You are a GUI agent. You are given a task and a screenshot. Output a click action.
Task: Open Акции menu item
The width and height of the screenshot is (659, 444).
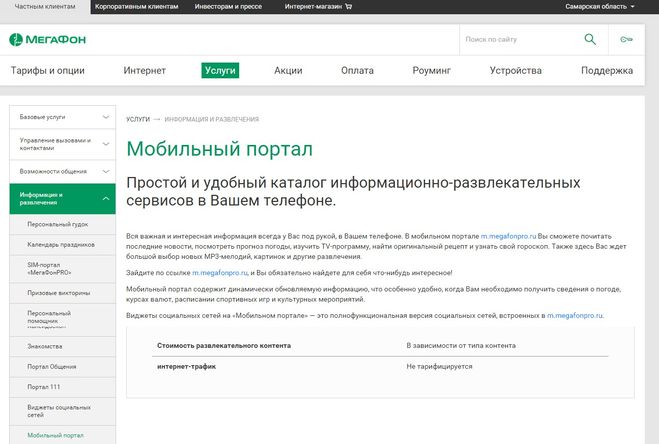coord(288,70)
